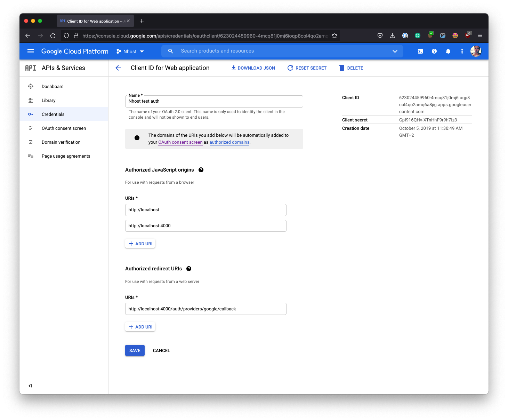Open Dashboard in the sidebar
Viewport: 508px width, 420px height.
pos(64,86)
